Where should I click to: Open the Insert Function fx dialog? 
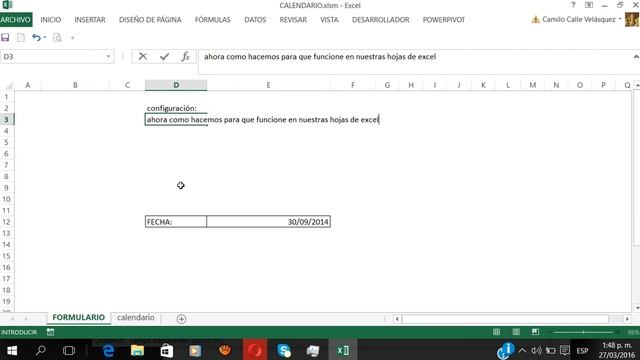point(185,56)
